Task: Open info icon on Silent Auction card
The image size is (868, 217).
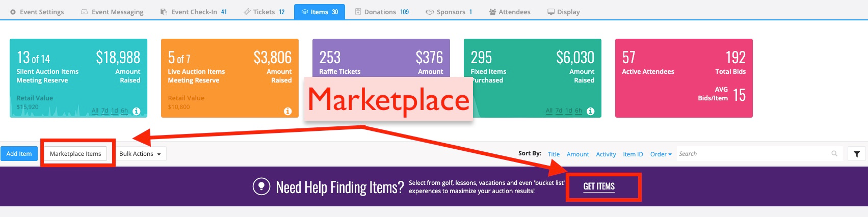Action: [x=137, y=111]
